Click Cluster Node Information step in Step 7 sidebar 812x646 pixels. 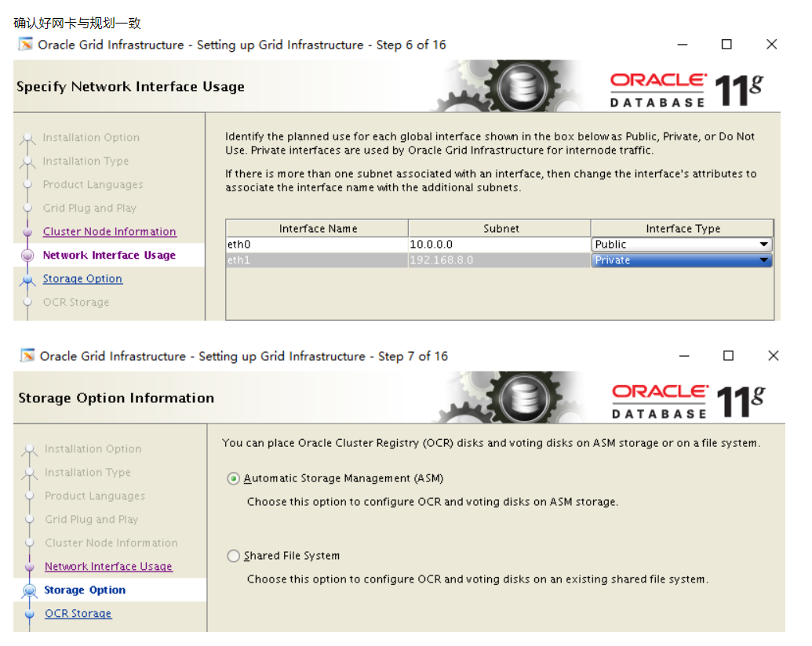(111, 543)
